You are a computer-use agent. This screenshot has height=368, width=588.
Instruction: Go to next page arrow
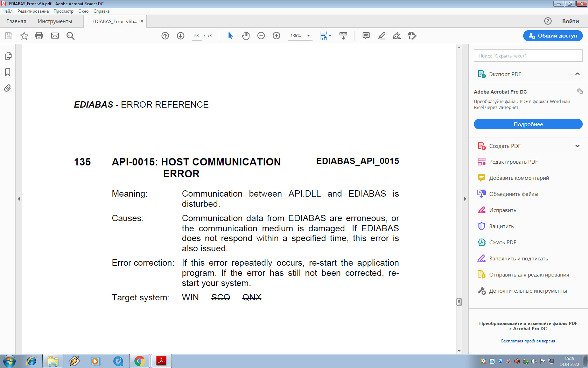(181, 36)
